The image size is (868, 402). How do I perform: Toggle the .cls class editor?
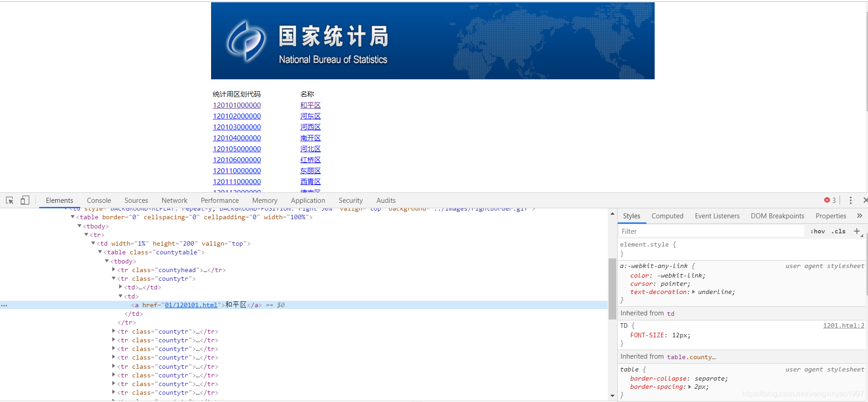[838, 232]
